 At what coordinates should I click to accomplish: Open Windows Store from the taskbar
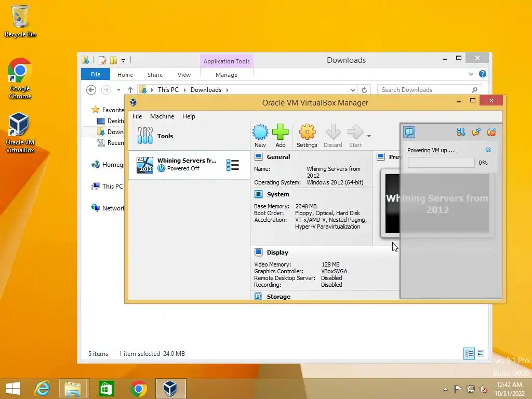click(x=106, y=389)
